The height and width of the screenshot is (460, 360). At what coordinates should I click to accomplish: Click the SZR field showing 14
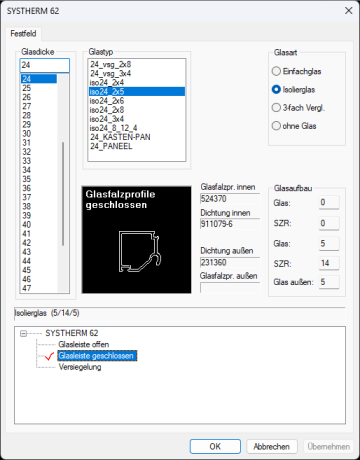329,263
